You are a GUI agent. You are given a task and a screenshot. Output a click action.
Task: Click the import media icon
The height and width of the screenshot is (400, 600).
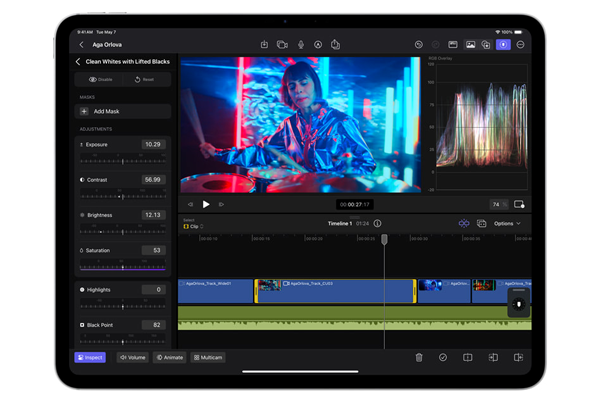tap(264, 45)
